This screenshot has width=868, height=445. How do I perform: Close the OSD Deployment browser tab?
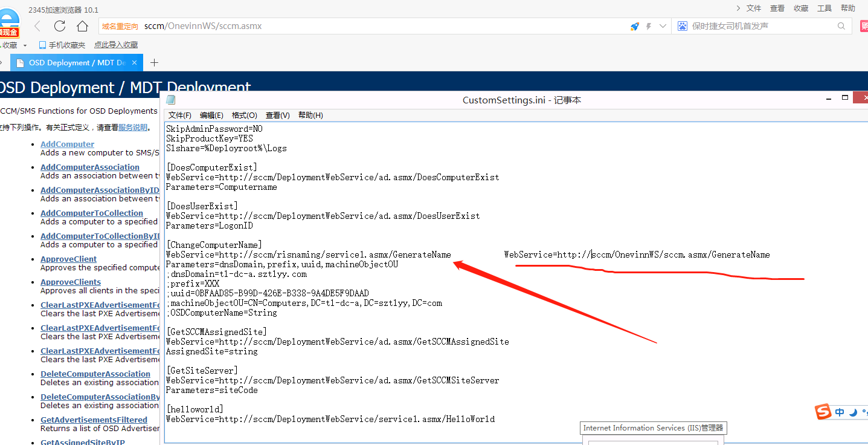(x=134, y=62)
